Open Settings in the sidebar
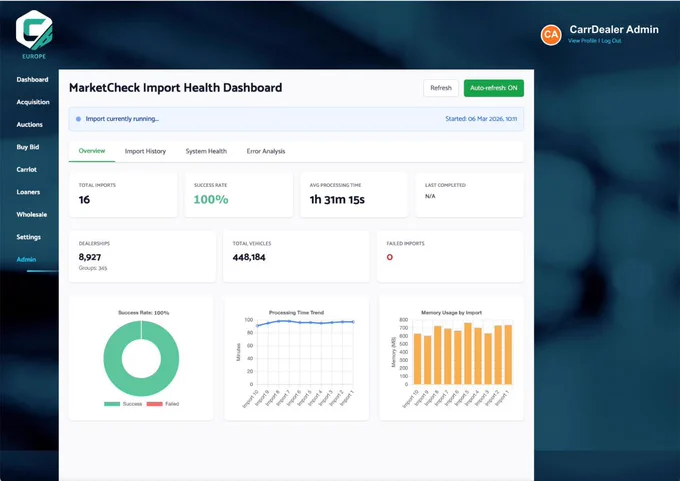This screenshot has width=680, height=481. pos(29,237)
